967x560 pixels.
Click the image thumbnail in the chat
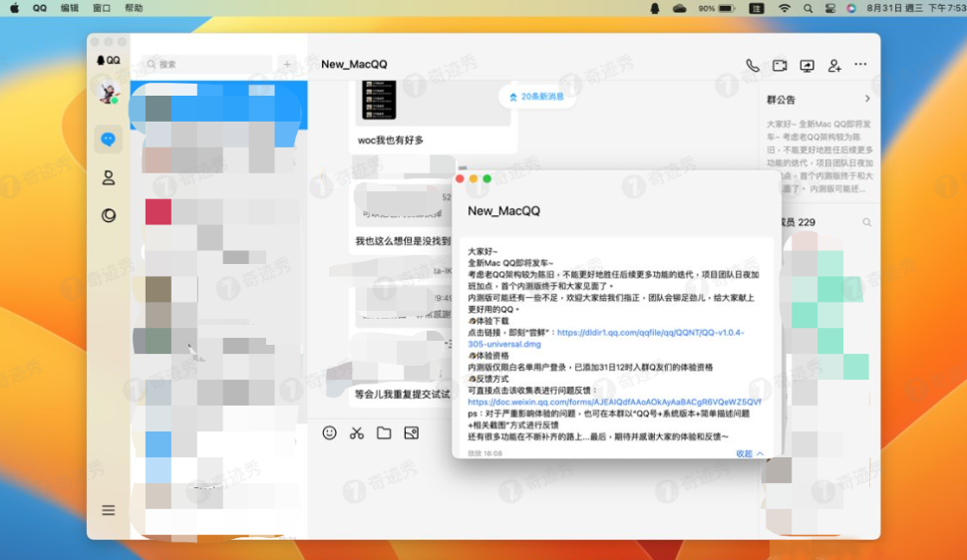(x=379, y=100)
